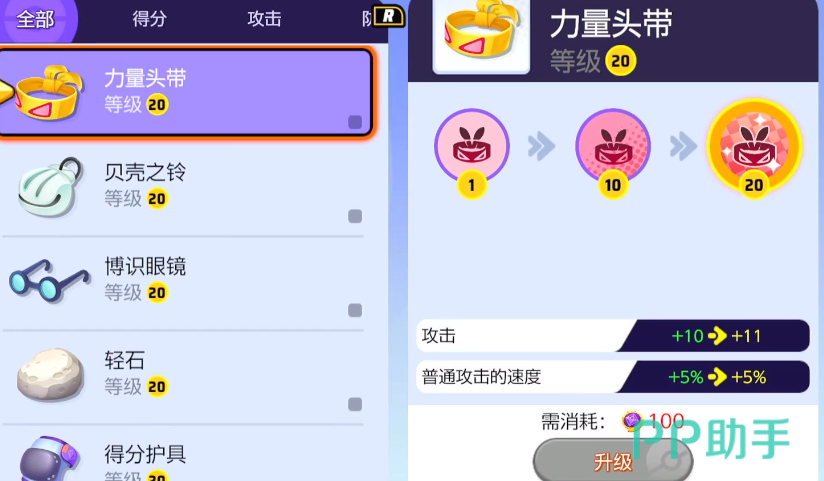Select the 得分护具 knee pad icon
Image resolution: width=824 pixels, height=481 pixels.
coord(51,458)
